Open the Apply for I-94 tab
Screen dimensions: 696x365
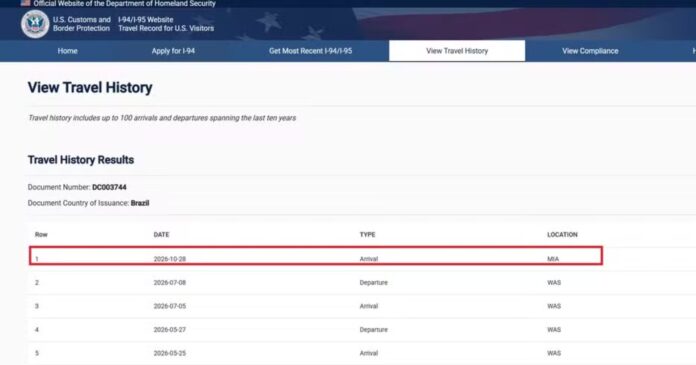coord(173,51)
